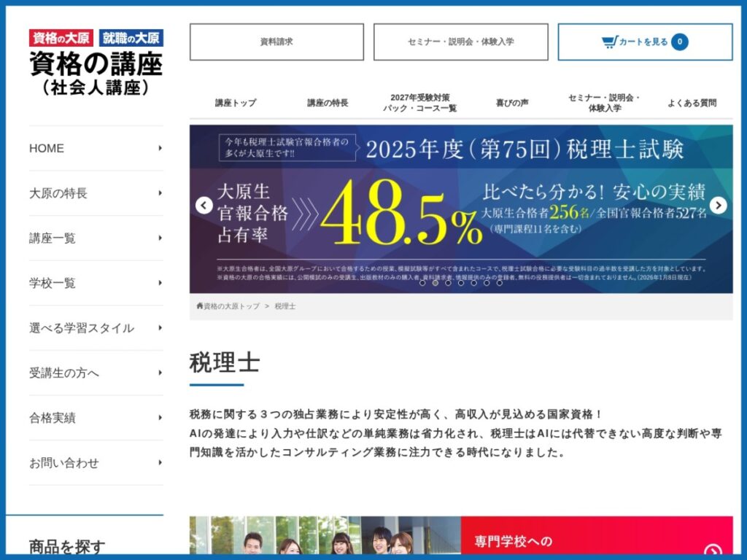Click the home icon in breadcrumb

coord(200,306)
